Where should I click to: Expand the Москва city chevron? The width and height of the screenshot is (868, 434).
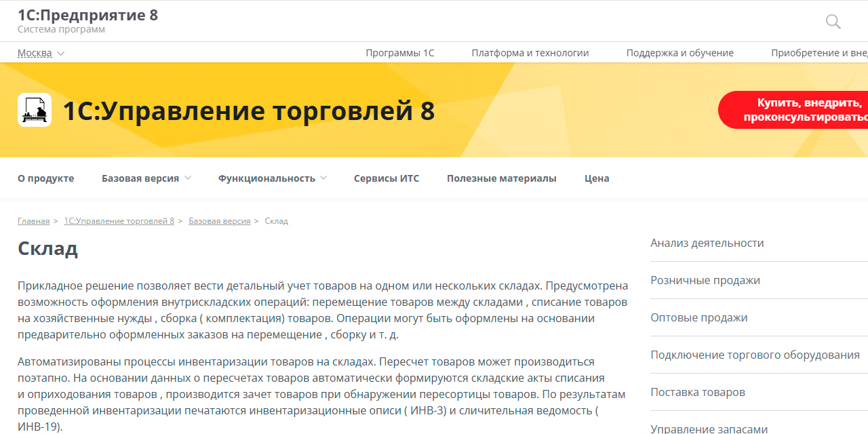point(61,53)
